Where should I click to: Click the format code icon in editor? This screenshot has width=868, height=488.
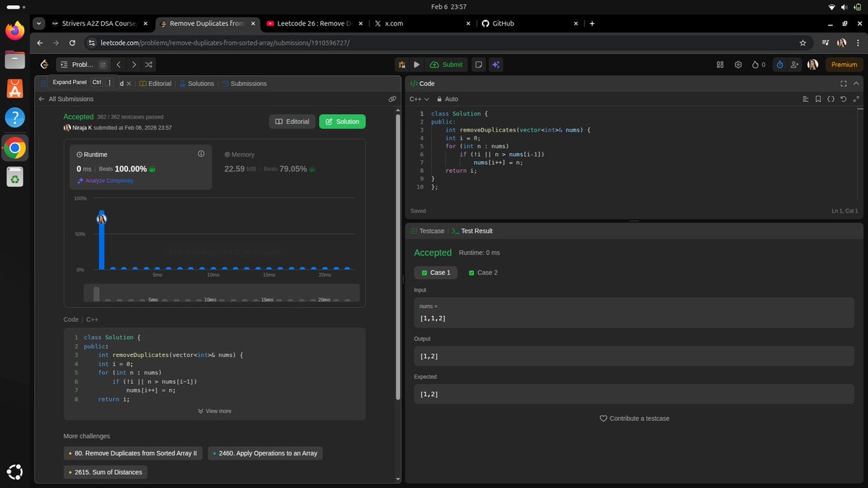pyautogui.click(x=805, y=99)
